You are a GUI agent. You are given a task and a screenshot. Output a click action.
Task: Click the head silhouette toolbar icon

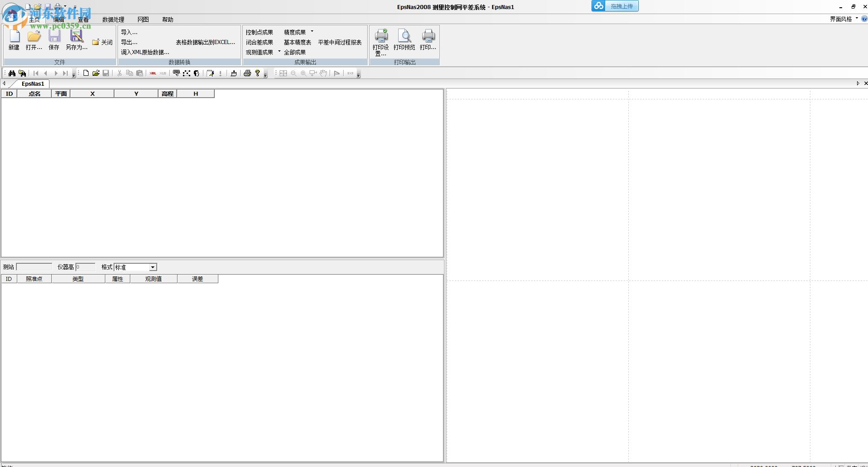tap(197, 73)
